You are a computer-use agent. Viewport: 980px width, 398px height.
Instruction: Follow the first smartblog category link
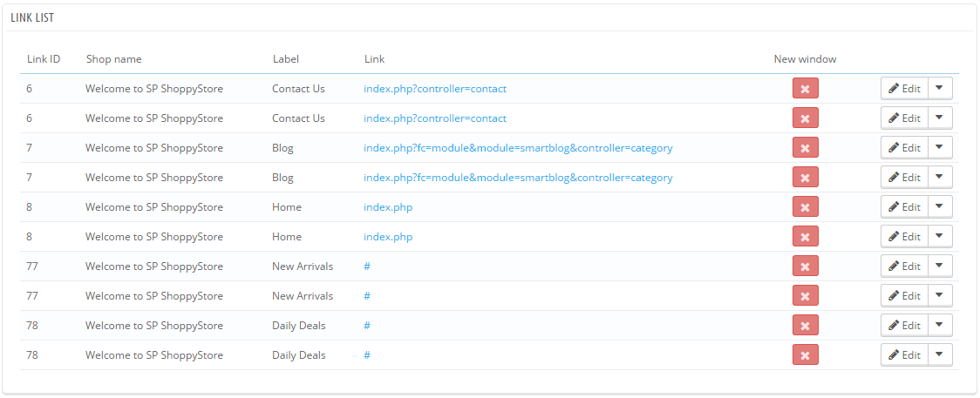[518, 148]
